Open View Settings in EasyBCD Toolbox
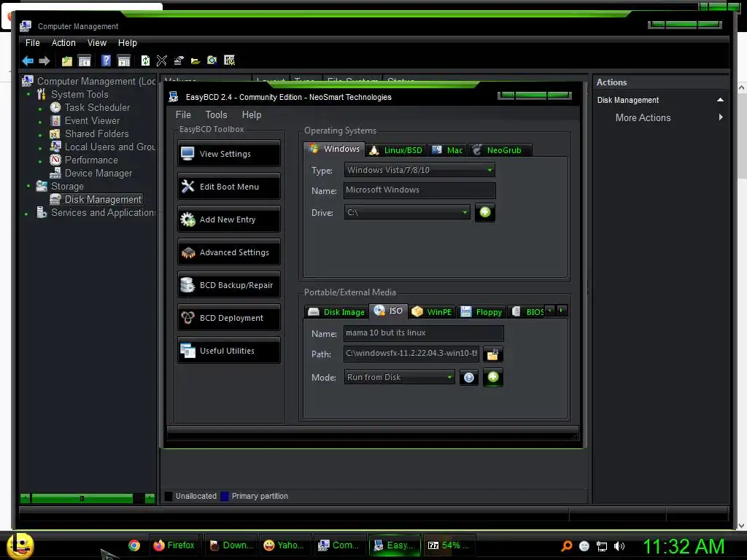The image size is (747, 560). pyautogui.click(x=229, y=153)
